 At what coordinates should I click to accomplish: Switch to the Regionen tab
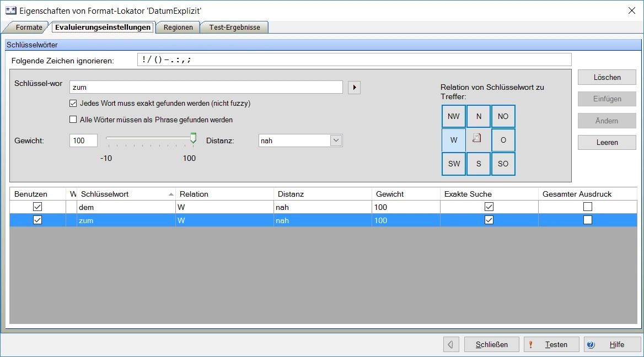178,27
